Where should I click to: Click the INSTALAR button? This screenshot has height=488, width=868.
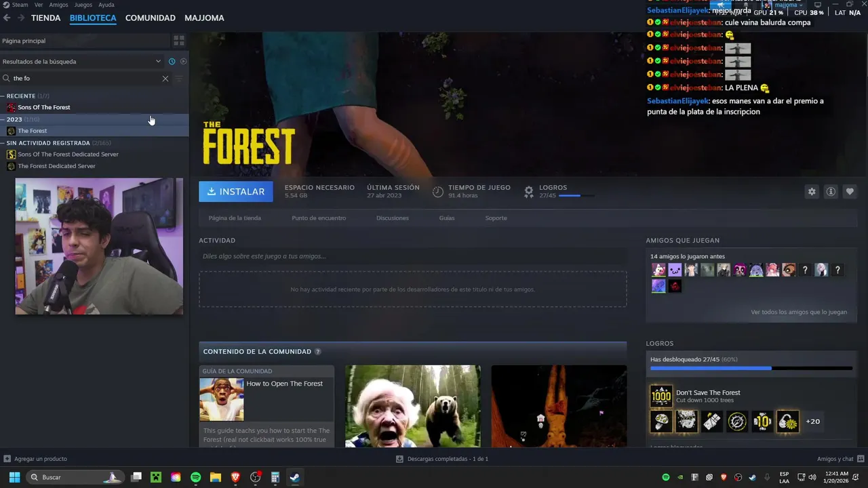point(236,192)
